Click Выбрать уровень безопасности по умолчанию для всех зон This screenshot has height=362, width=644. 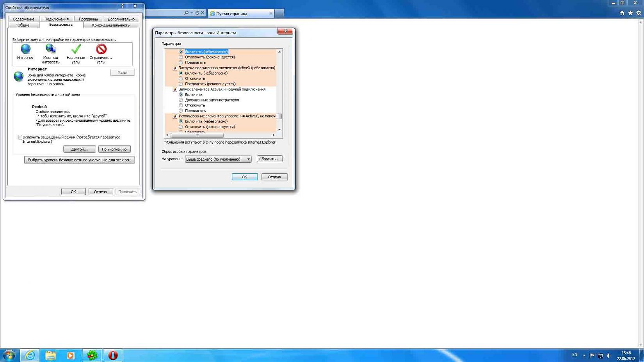[79, 160]
